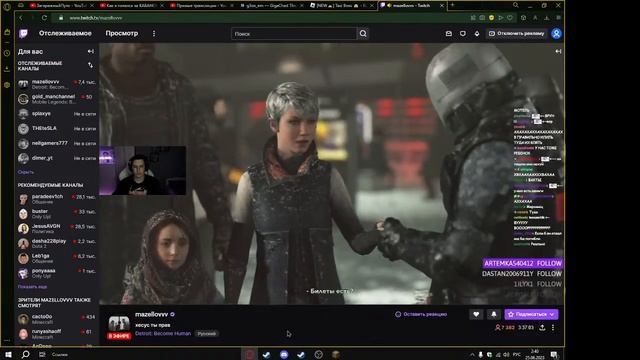Open the bits icon in Twitch header
Screen dimensions: 640x360
tap(477, 33)
